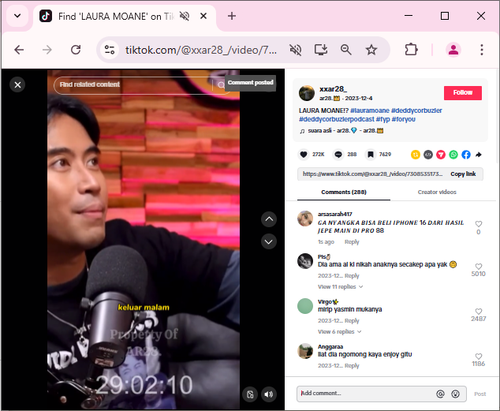Share to WhatsApp
Viewport: 500px width, 411px height.
pyautogui.click(x=453, y=154)
